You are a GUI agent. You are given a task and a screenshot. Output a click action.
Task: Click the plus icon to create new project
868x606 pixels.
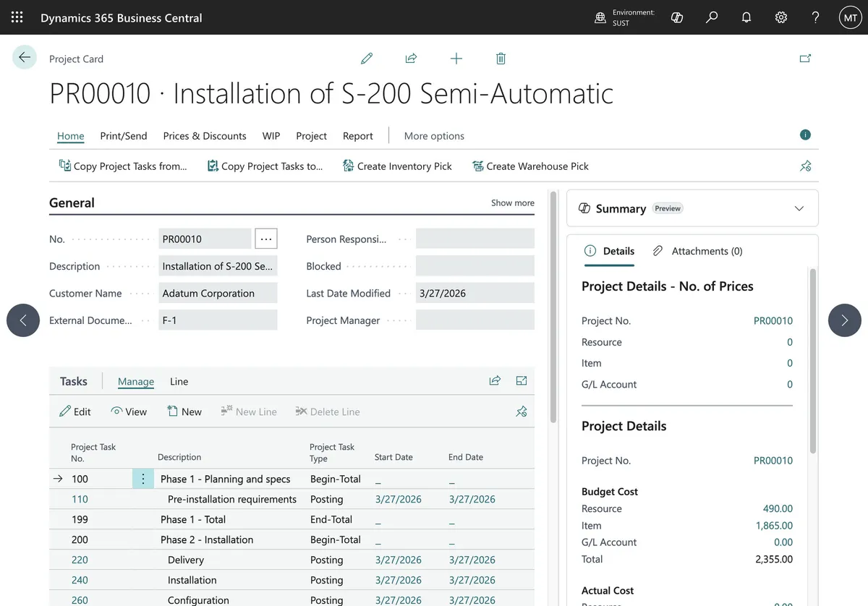click(456, 59)
